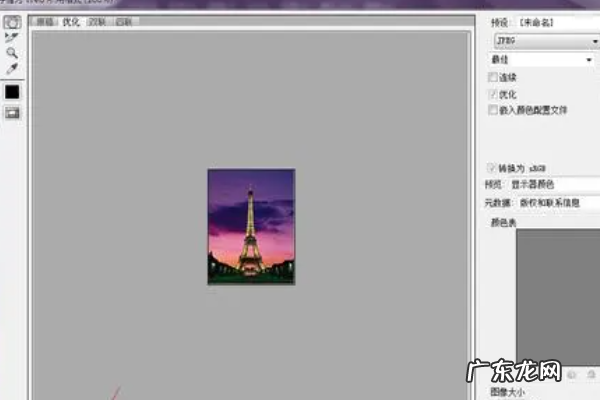
Task: Click the 图像大小 label
Action: coord(507,392)
